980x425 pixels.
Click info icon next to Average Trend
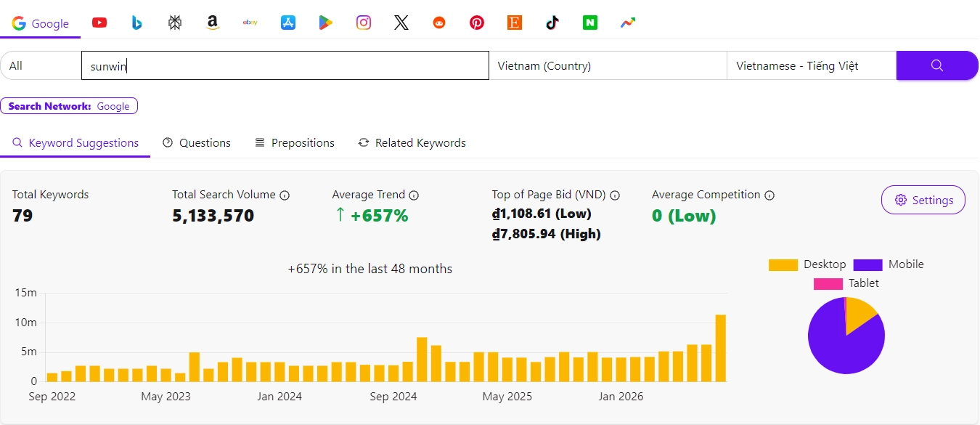pos(414,195)
